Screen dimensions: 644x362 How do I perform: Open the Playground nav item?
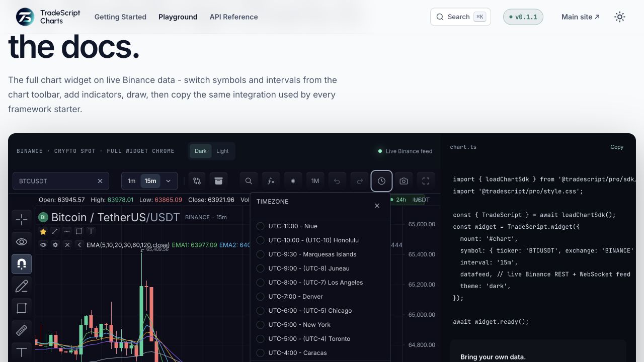[178, 17]
